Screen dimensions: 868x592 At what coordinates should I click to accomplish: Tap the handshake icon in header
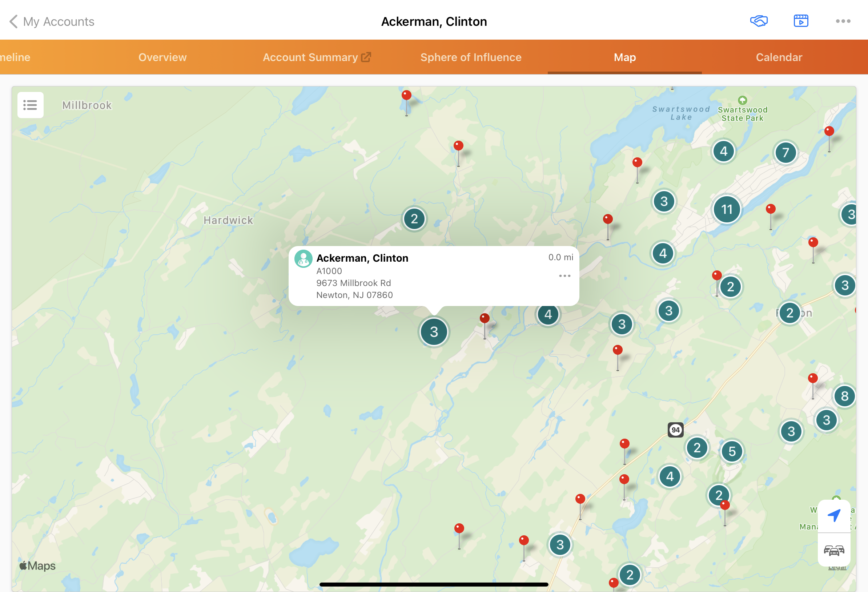coord(759,21)
